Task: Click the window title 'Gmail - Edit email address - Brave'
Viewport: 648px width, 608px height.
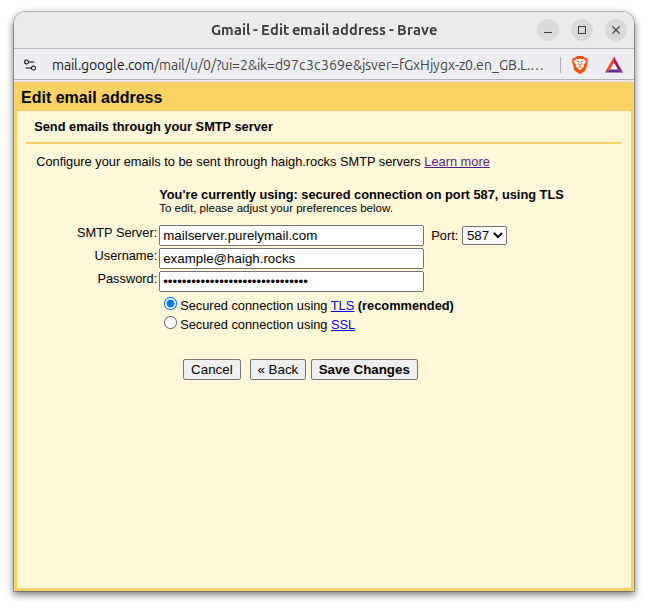Action: 324,30
